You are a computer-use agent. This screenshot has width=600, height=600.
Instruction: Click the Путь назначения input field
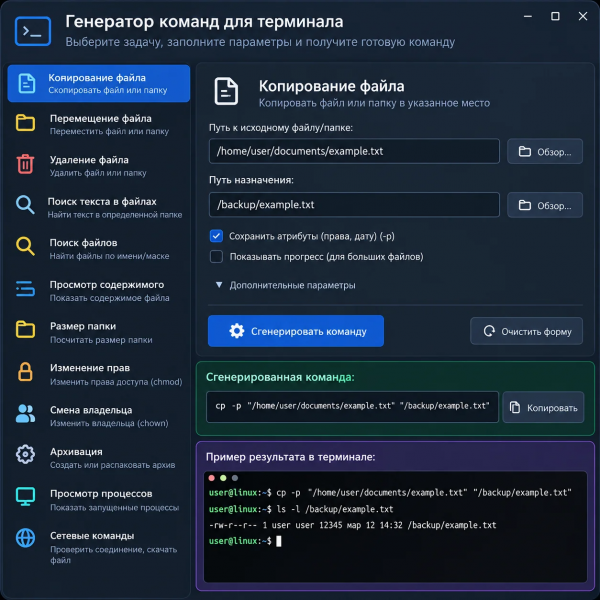click(354, 205)
